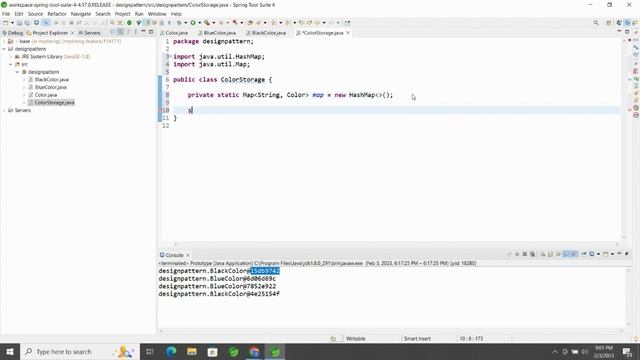This screenshot has width=640, height=360.
Task: Open the Search menu
Action: pos(103,14)
